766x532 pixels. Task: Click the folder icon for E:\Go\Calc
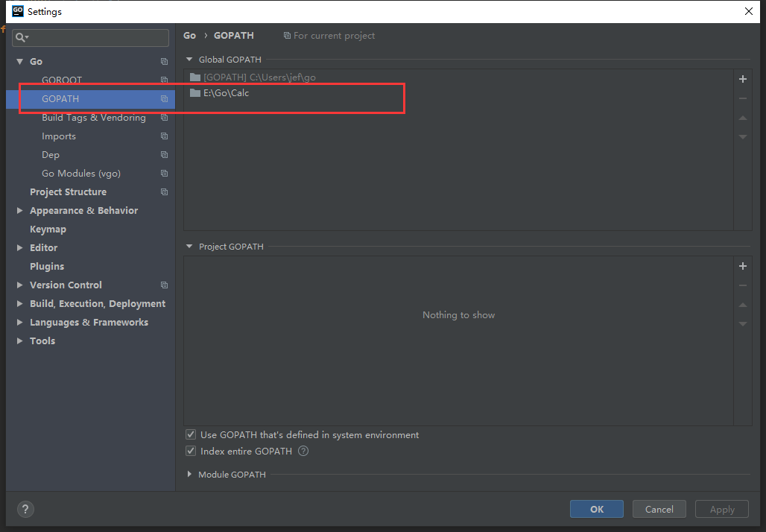195,92
